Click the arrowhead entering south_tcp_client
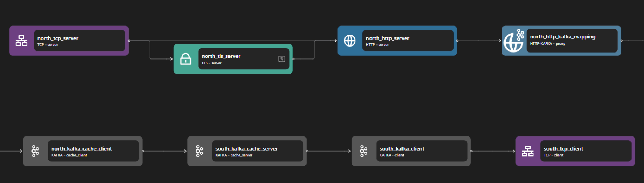The height and width of the screenshot is (183, 644). coord(514,151)
